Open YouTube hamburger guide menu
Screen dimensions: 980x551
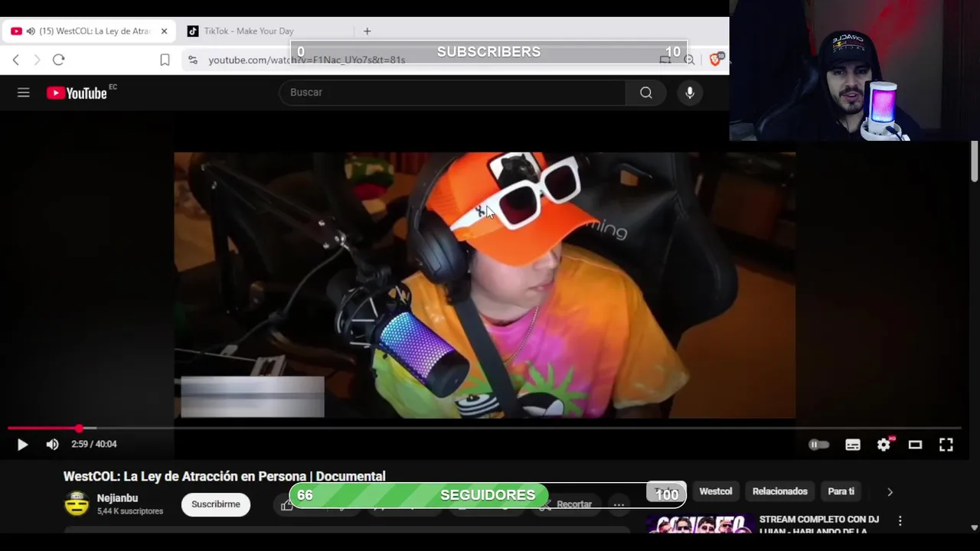pos(24,93)
